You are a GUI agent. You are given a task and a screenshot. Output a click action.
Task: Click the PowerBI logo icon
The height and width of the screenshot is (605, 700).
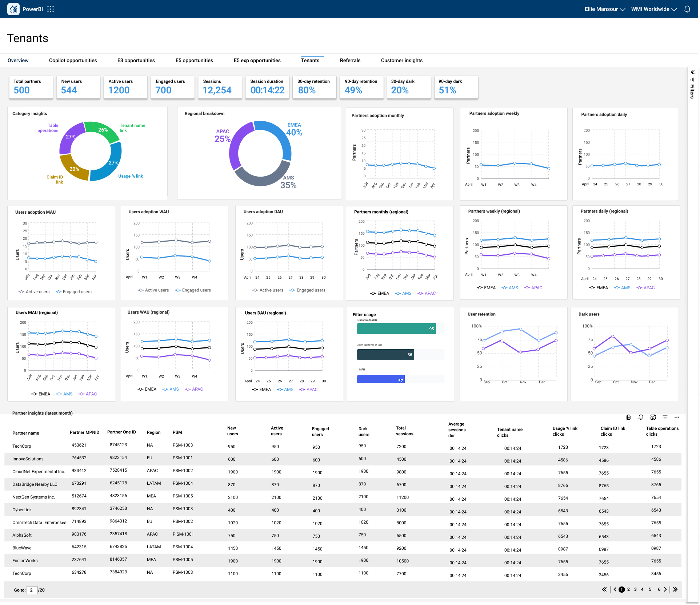point(13,9)
